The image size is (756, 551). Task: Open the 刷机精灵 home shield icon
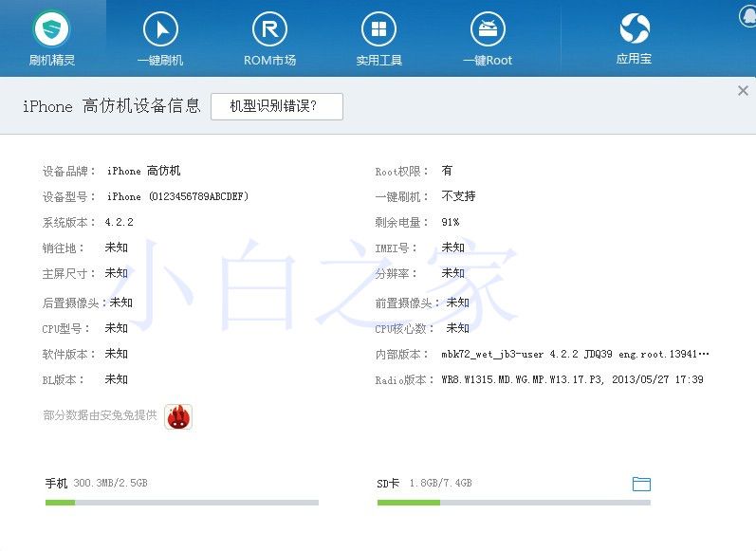(x=51, y=28)
